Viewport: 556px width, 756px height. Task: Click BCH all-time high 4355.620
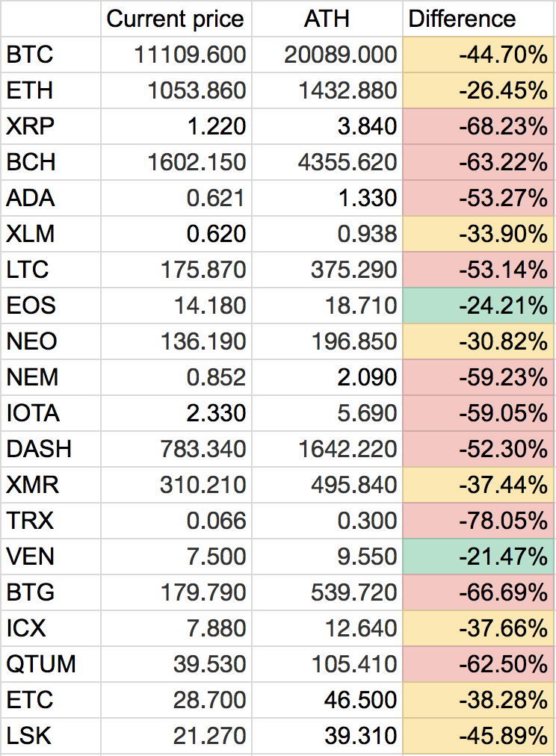pyautogui.click(x=340, y=162)
